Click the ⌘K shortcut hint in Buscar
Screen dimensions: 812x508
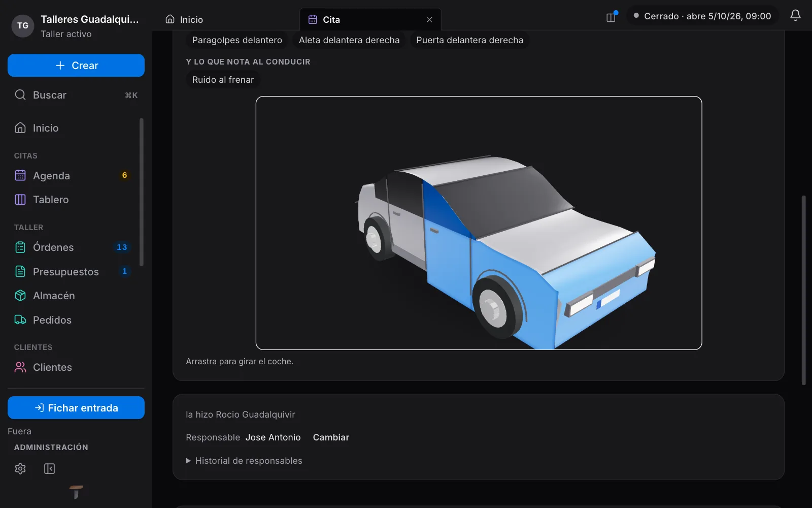pos(131,95)
